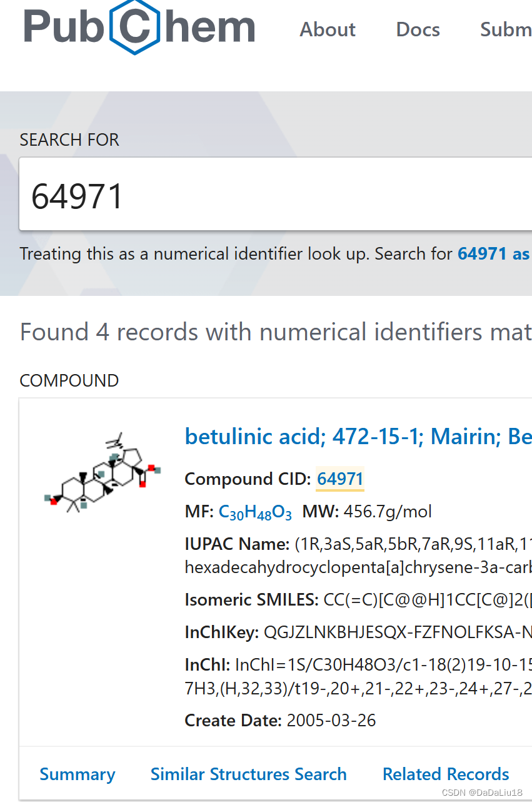Open the betulinic acid compound title link
The height and width of the screenshot is (802, 532).
point(358,436)
